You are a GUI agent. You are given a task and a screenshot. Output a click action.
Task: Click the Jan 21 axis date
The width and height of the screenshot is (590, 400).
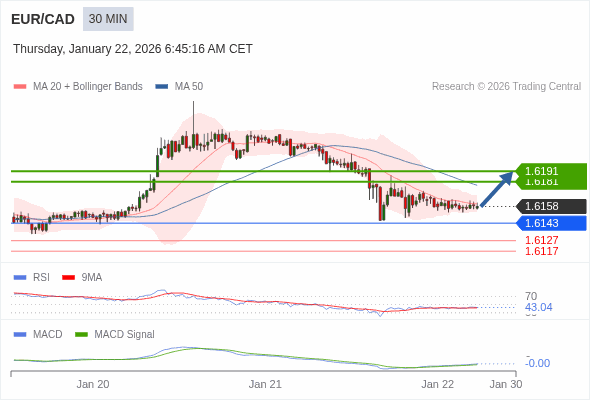click(x=265, y=384)
